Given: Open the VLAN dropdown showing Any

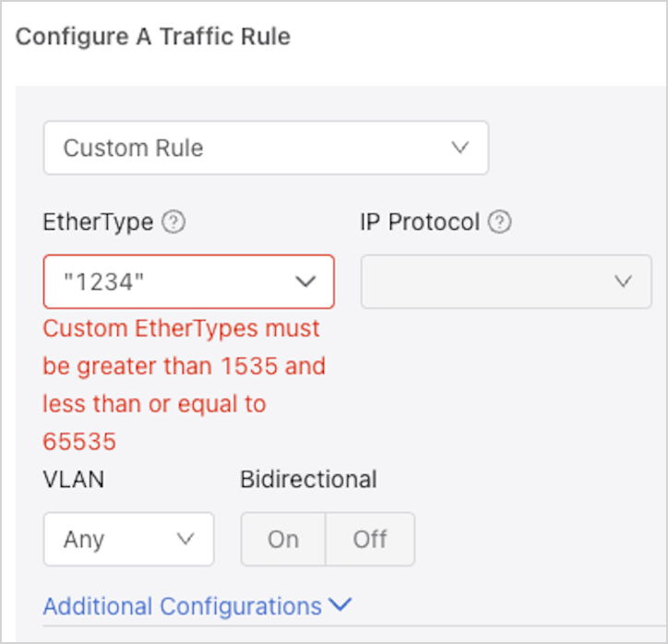Looking at the screenshot, I should (128, 539).
